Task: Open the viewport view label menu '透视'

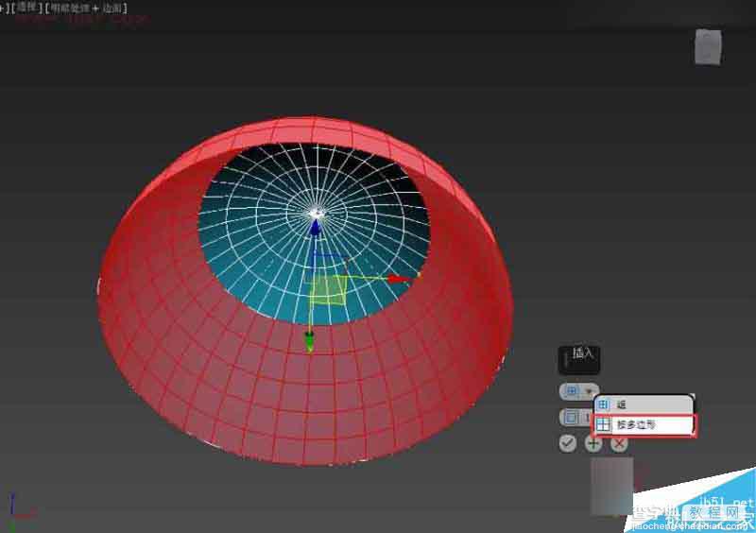Action: pos(27,8)
